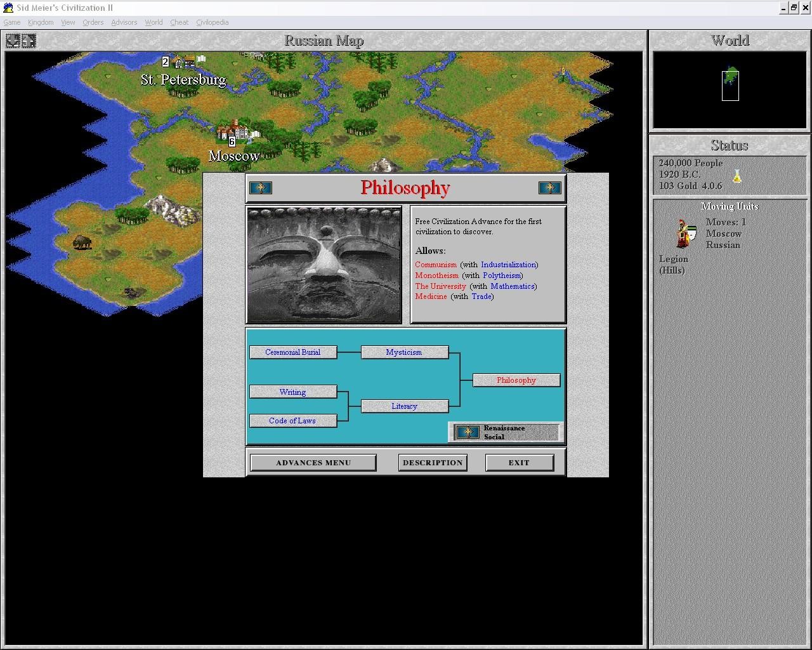Click the science beaker research icon

(737, 176)
